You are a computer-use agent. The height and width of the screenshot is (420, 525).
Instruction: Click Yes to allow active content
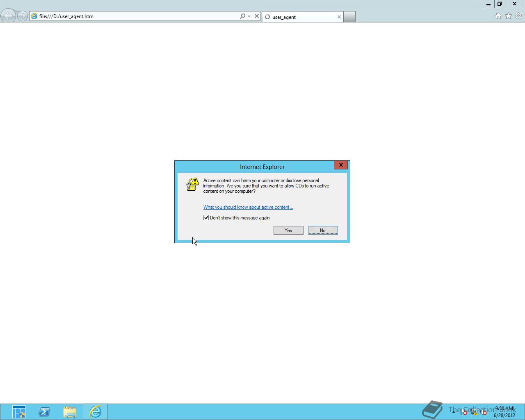pyautogui.click(x=288, y=231)
